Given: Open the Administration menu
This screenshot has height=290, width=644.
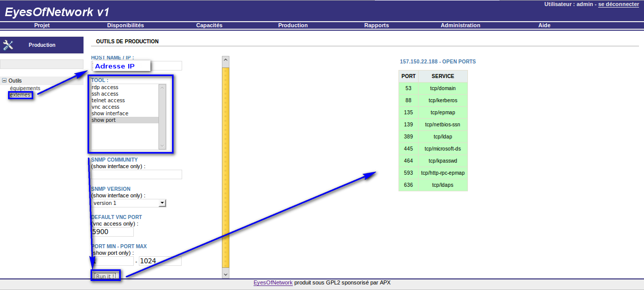Looking at the screenshot, I should tap(460, 25).
